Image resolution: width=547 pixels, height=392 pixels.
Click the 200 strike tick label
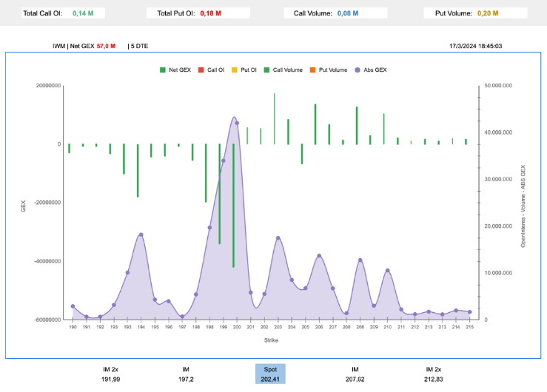point(237,327)
